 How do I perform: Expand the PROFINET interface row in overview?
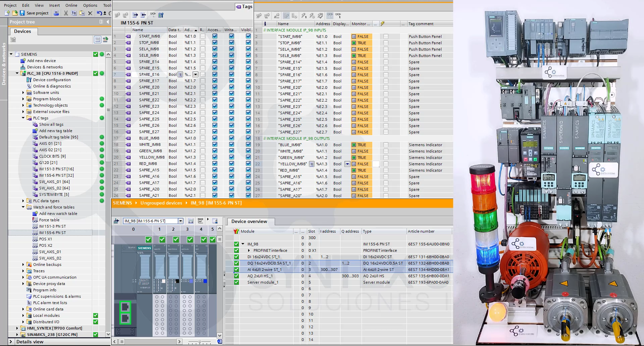[249, 250]
